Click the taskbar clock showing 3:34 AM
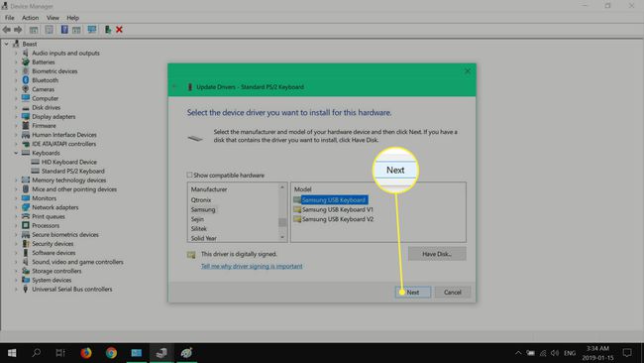The height and width of the screenshot is (363, 644). [x=597, y=353]
